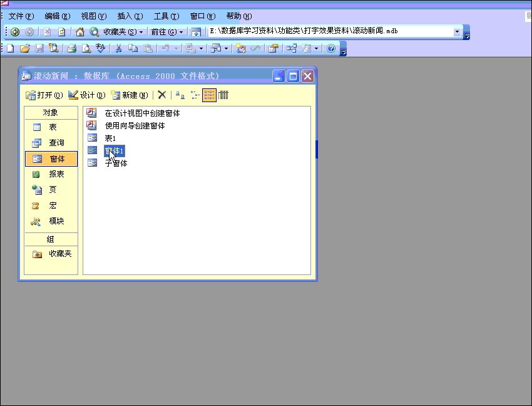Switch to Small Icons view
This screenshot has height=406, width=532.
pyautogui.click(x=195, y=95)
